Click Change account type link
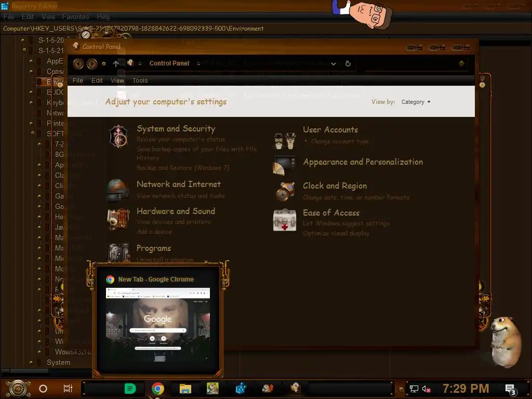This screenshot has width=532, height=399. pos(340,141)
